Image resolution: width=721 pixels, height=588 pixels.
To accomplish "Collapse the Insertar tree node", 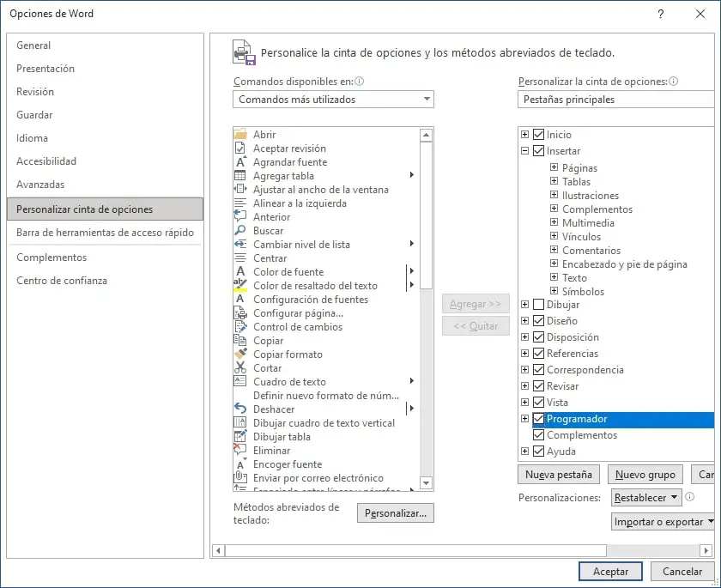I will tap(524, 151).
